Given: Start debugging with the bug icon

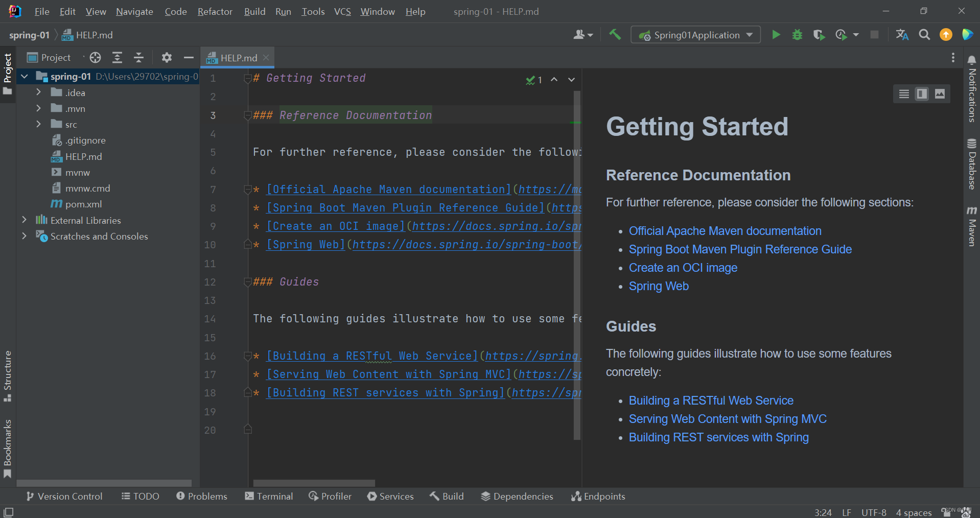Looking at the screenshot, I should coord(797,35).
